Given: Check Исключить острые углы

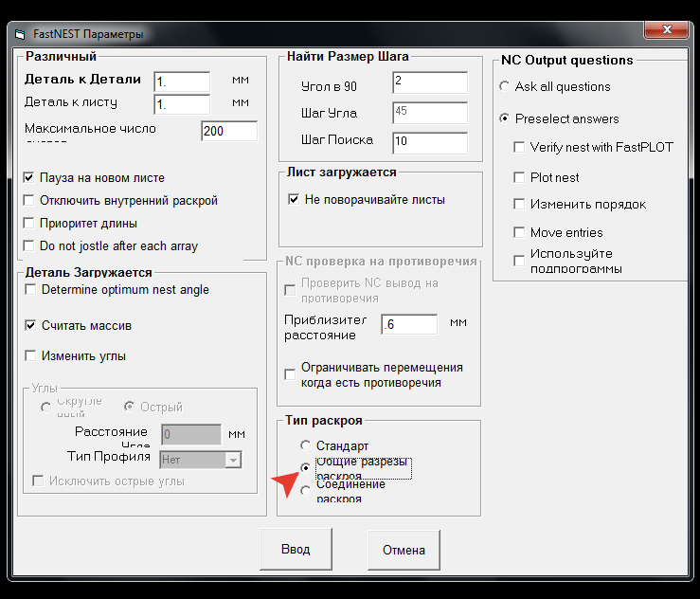Looking at the screenshot, I should [x=38, y=481].
